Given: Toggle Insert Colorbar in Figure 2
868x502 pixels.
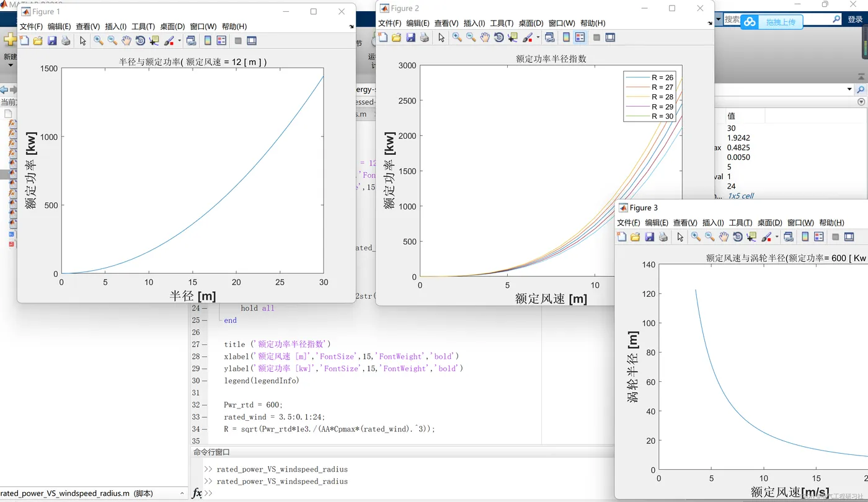Looking at the screenshot, I should pos(566,37).
